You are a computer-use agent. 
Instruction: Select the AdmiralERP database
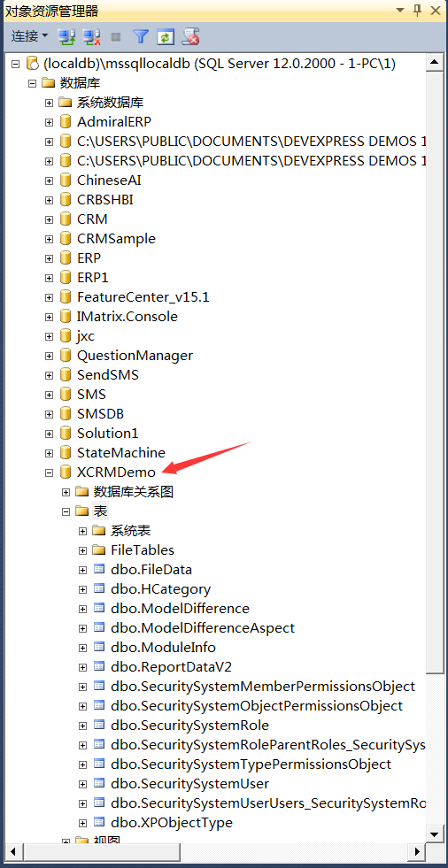pos(114,122)
